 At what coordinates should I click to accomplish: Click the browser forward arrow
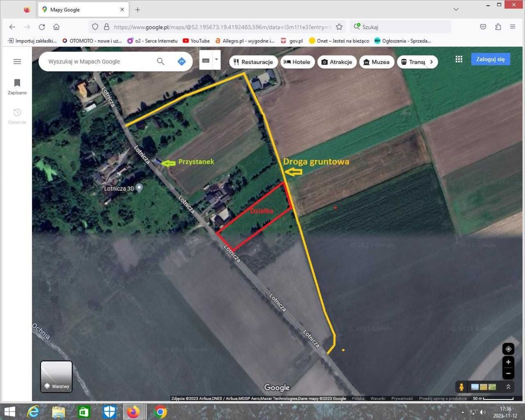coord(27,27)
